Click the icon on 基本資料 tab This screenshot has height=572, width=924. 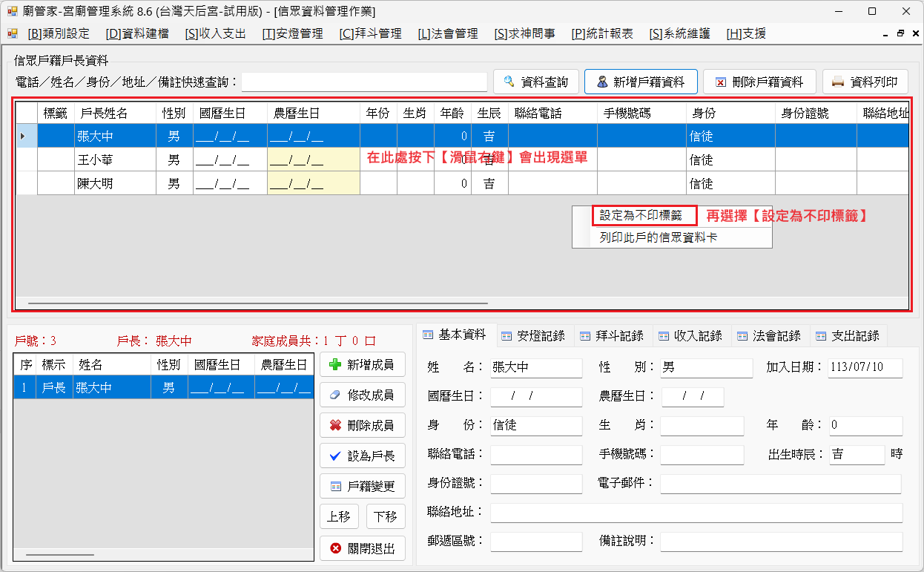tap(428, 335)
